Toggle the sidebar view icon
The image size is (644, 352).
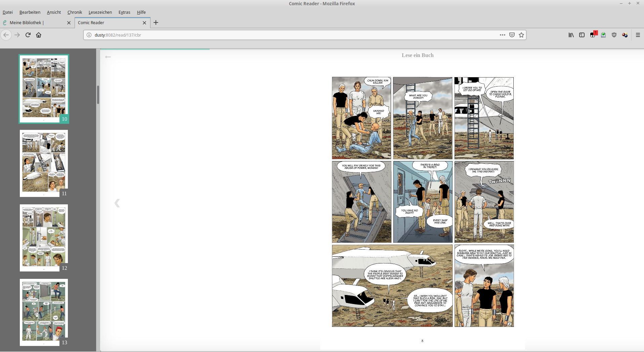coord(582,35)
